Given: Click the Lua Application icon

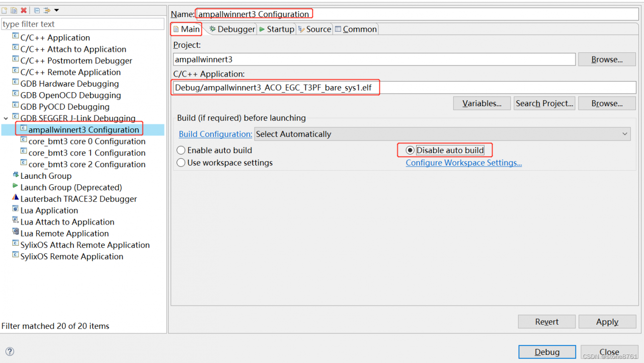Looking at the screenshot, I should pos(16,210).
